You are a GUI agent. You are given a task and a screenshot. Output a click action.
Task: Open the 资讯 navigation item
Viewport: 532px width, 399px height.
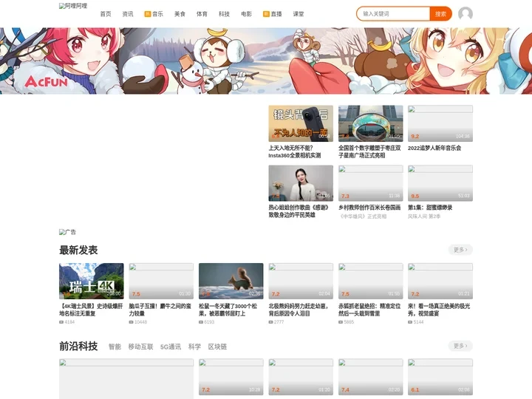coord(128,14)
